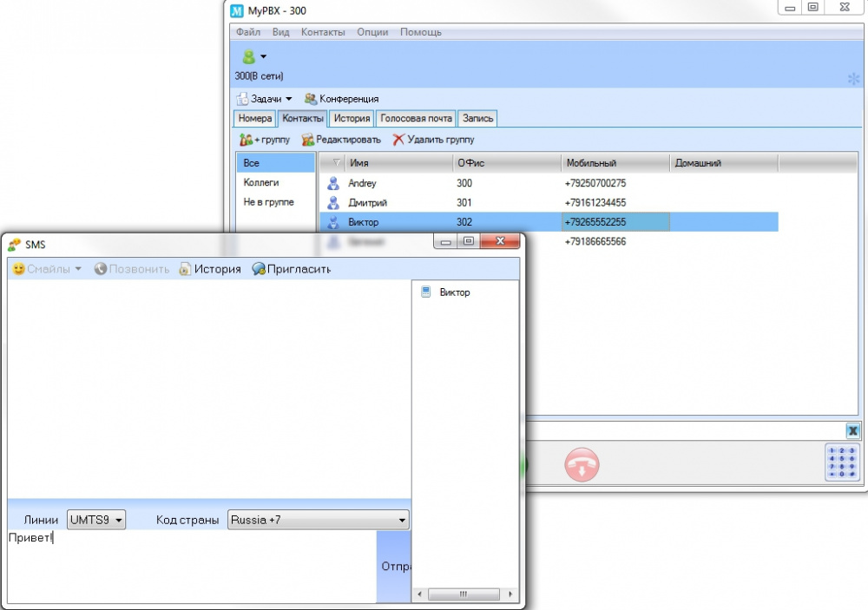Screen dimensions: 868x610
Task: Click the Пригласить invite icon
Action: (x=259, y=269)
